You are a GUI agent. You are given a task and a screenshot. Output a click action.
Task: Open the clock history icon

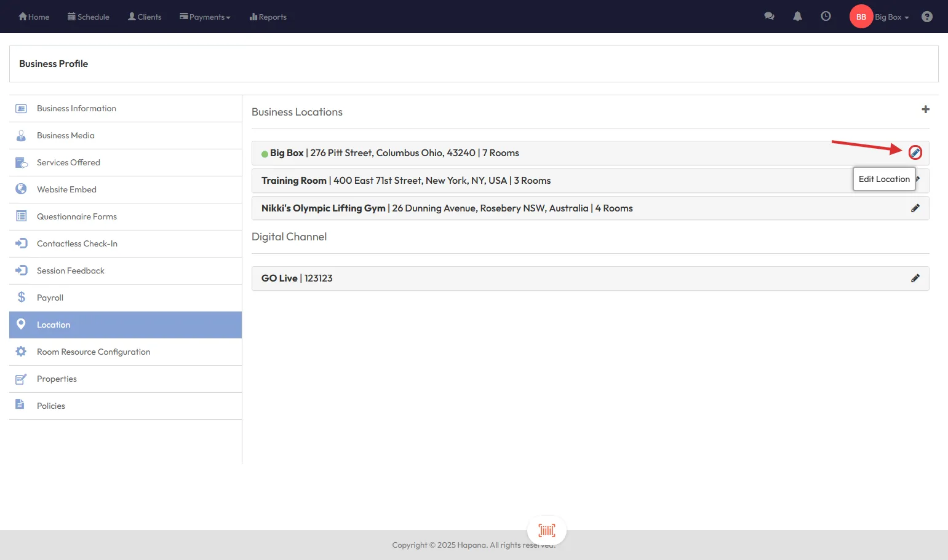coord(826,17)
